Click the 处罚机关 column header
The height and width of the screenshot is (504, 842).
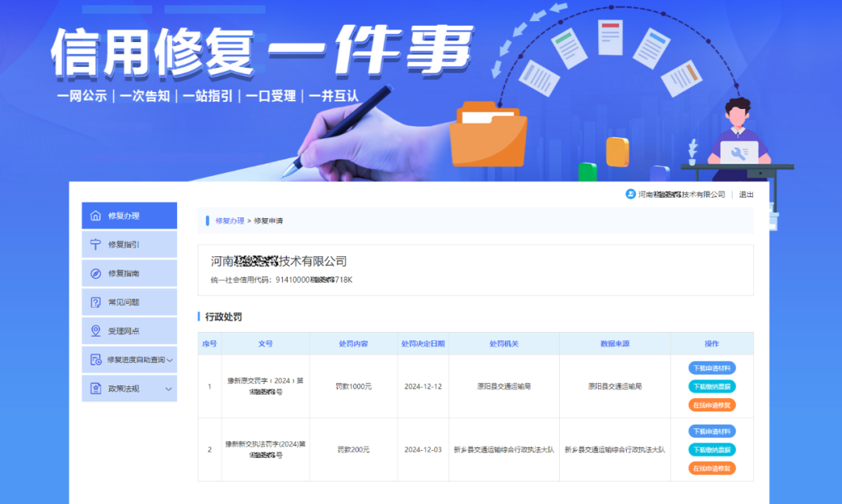[x=504, y=344]
